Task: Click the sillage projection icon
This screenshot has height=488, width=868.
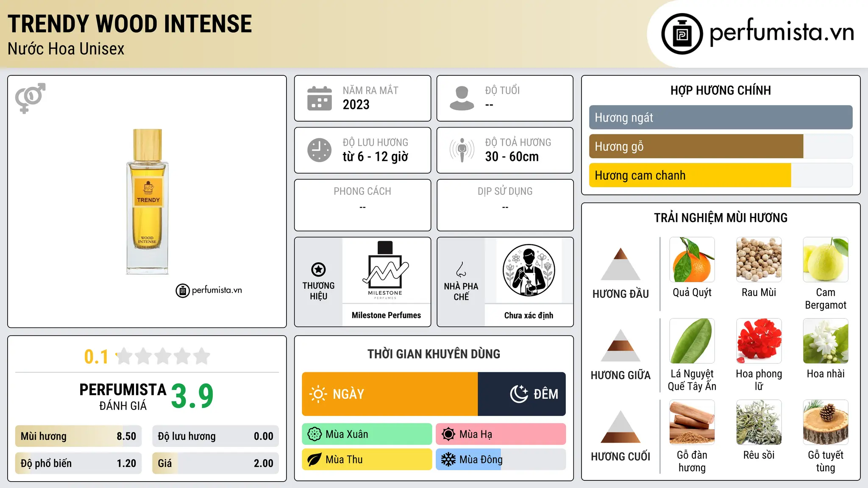Action: [462, 150]
